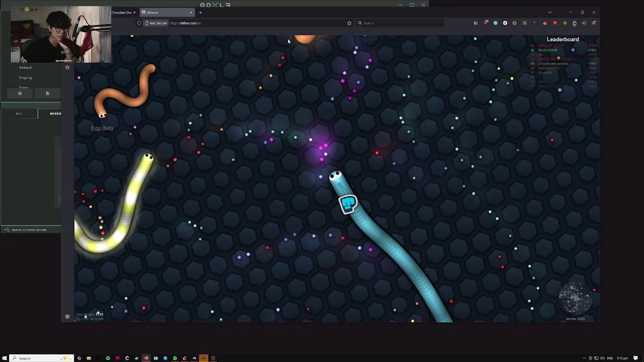The image size is (644, 362).
Task: Bookmark this page with the star icon
Action: (x=349, y=23)
